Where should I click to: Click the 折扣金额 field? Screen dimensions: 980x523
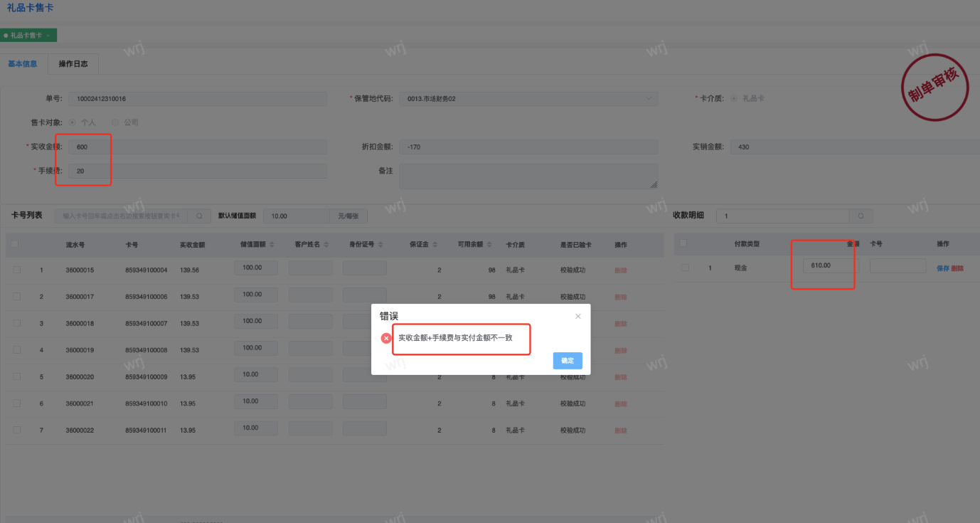click(528, 147)
